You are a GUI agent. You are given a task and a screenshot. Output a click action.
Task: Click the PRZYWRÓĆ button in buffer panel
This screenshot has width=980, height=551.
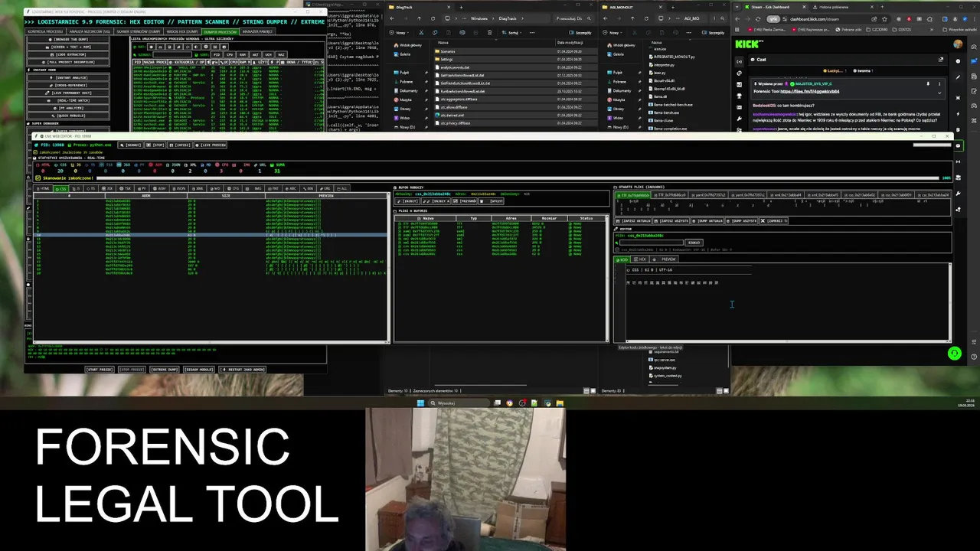pos(464,201)
